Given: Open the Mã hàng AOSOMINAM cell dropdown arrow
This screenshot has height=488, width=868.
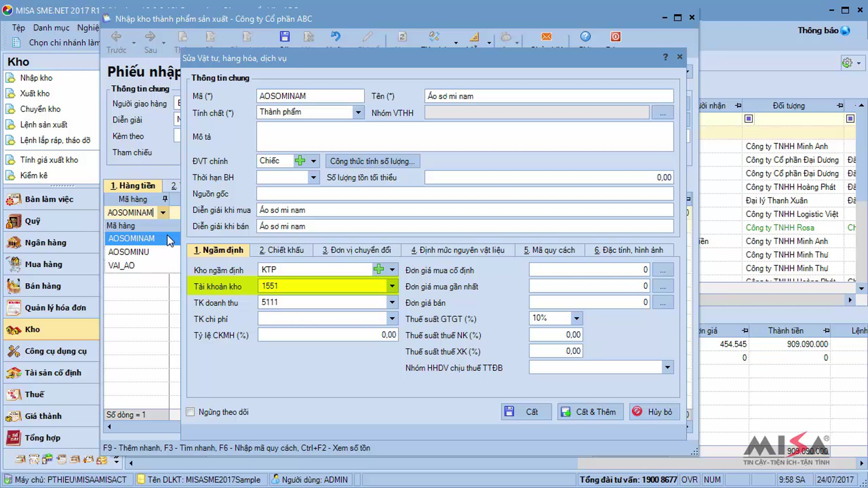Looking at the screenshot, I should click(x=163, y=213).
